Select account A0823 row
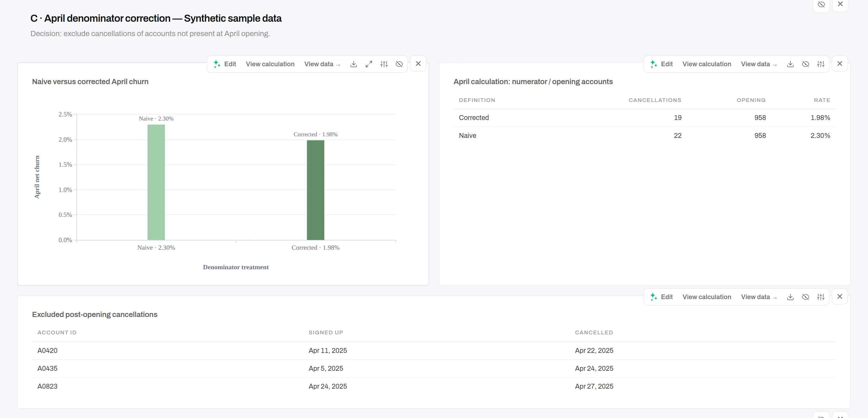This screenshot has width=868, height=418. [434, 386]
